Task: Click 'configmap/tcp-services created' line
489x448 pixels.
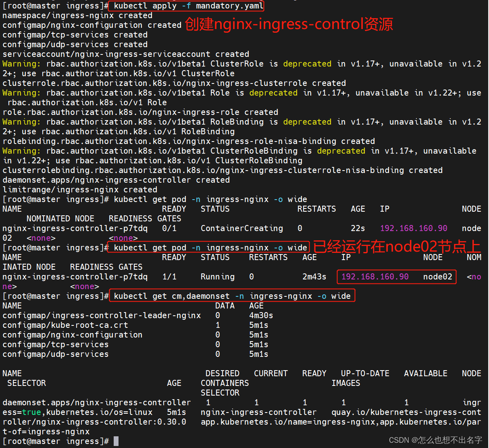Action: [x=75, y=35]
